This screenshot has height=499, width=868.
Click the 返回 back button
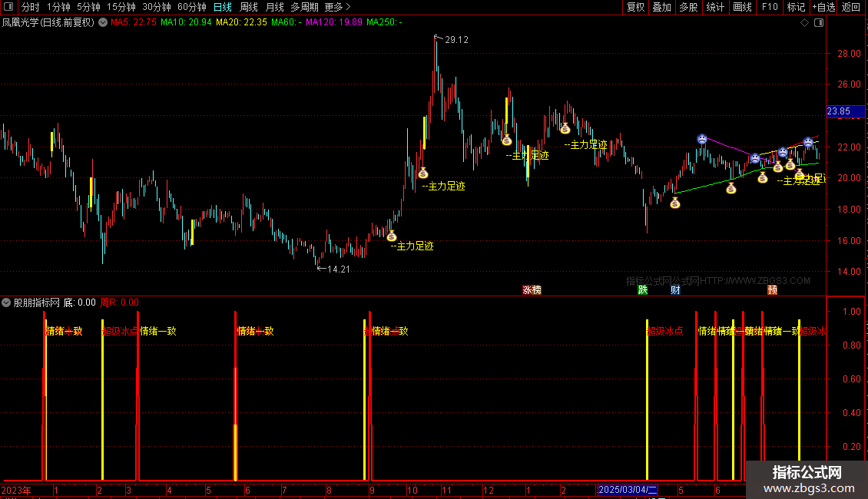(851, 7)
